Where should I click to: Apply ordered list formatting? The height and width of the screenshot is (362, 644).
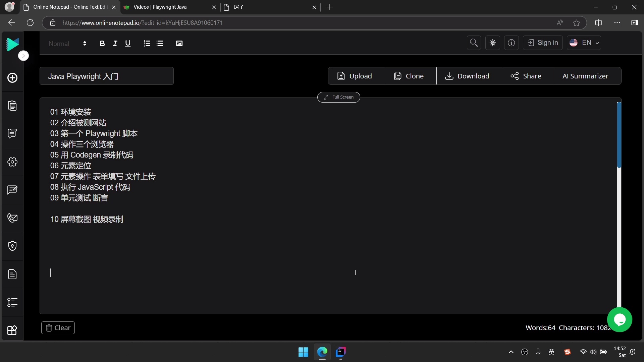tap(147, 43)
